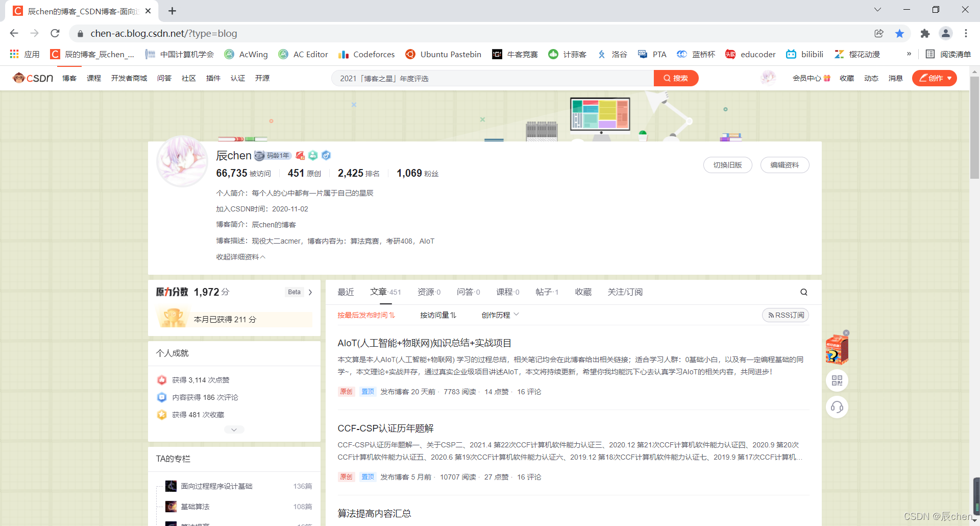Reload the page with refresh icon
Screen dimensions: 980x526
pyautogui.click(x=55, y=33)
